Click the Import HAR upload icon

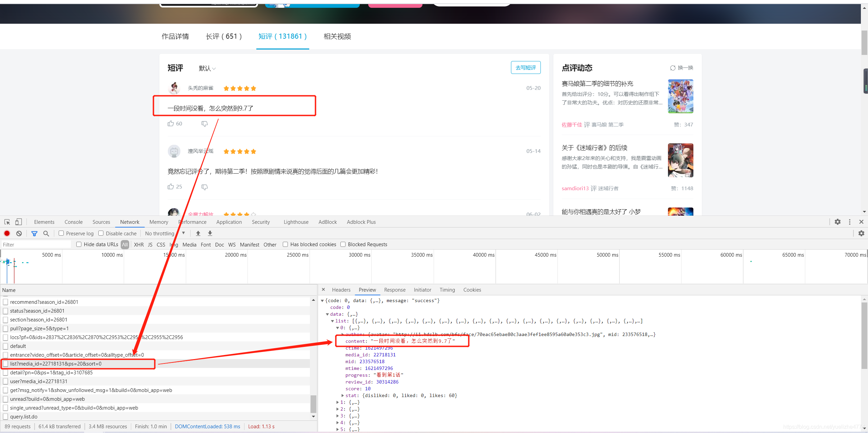click(198, 233)
